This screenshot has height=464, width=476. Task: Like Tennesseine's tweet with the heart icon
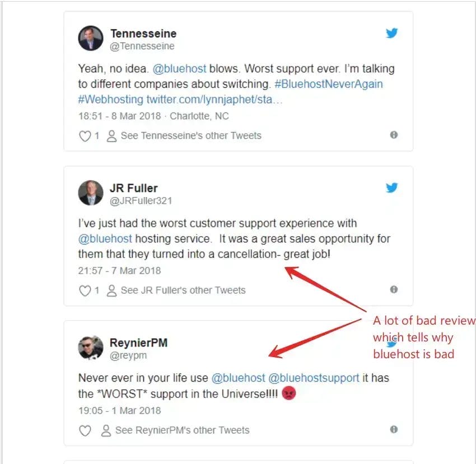point(85,136)
